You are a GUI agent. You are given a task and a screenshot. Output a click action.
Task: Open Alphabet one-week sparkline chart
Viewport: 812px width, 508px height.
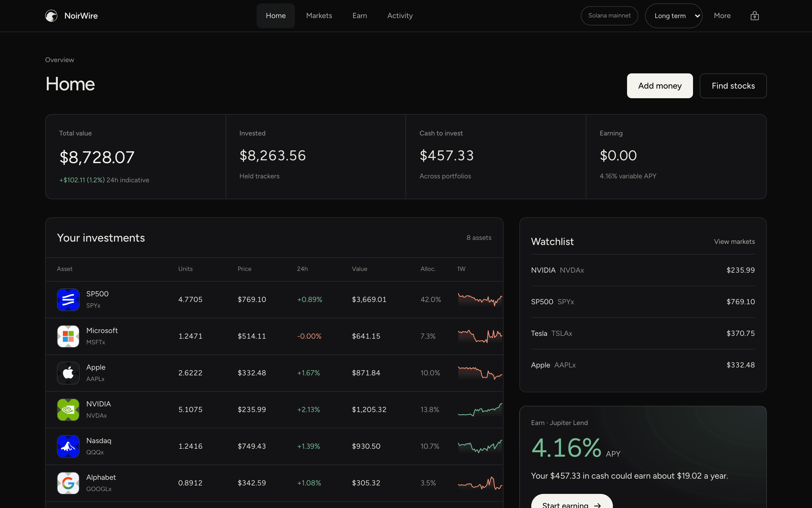point(480,483)
